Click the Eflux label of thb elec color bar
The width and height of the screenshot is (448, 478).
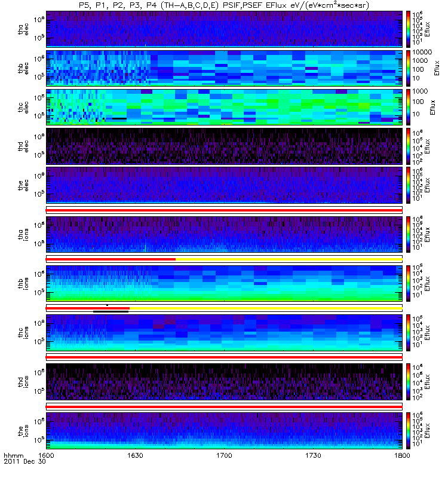point(437,68)
